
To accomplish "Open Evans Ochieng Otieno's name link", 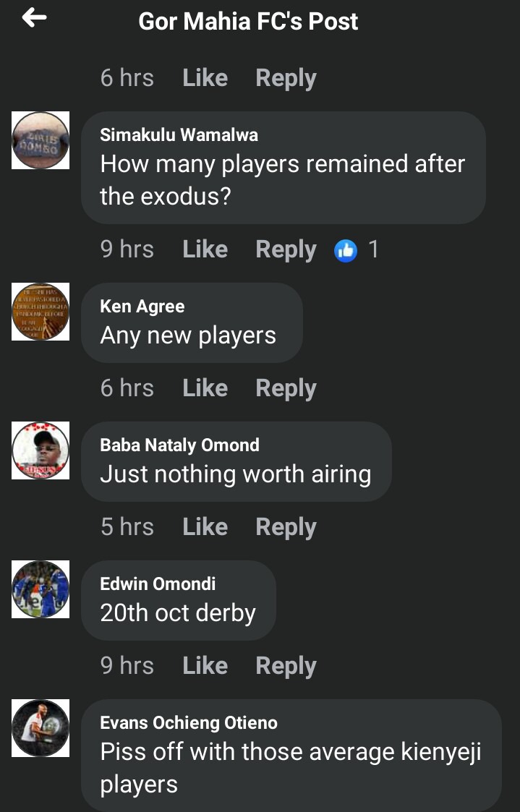I will point(189,723).
